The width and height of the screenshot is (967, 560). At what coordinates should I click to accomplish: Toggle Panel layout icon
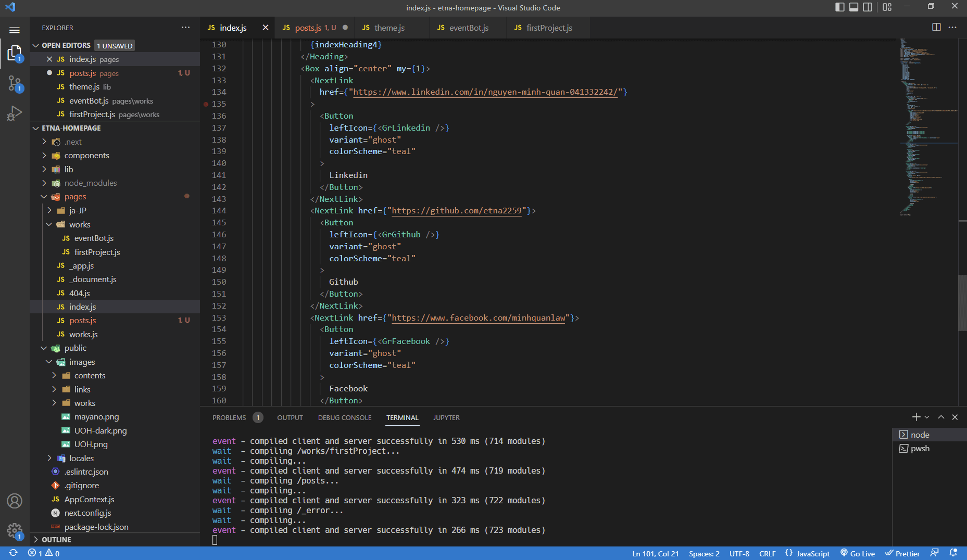point(853,7)
